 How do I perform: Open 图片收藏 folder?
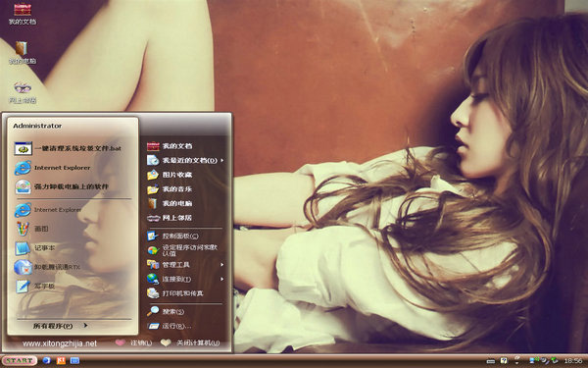pyautogui.click(x=185, y=175)
